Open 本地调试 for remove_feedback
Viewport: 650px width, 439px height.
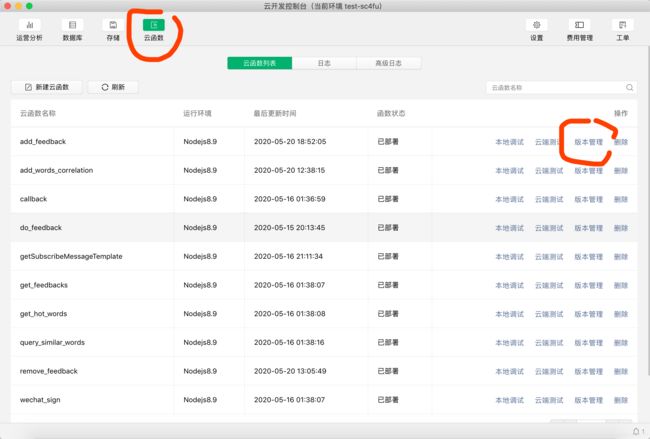click(509, 371)
